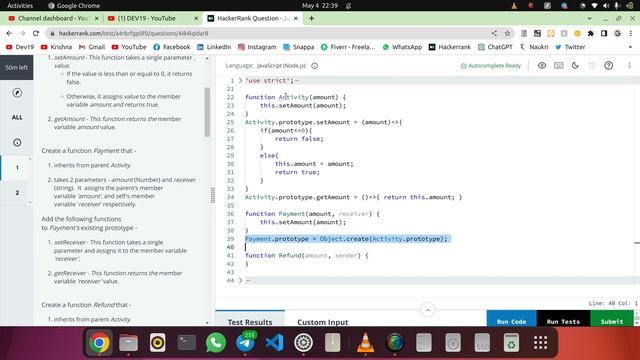640x360 pixels.
Task: Open editor more options menu
Action: click(629, 65)
